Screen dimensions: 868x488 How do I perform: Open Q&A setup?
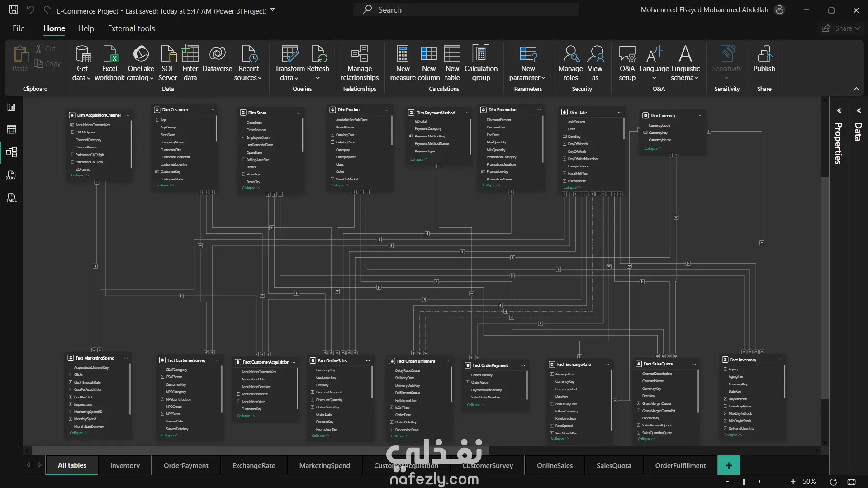627,63
